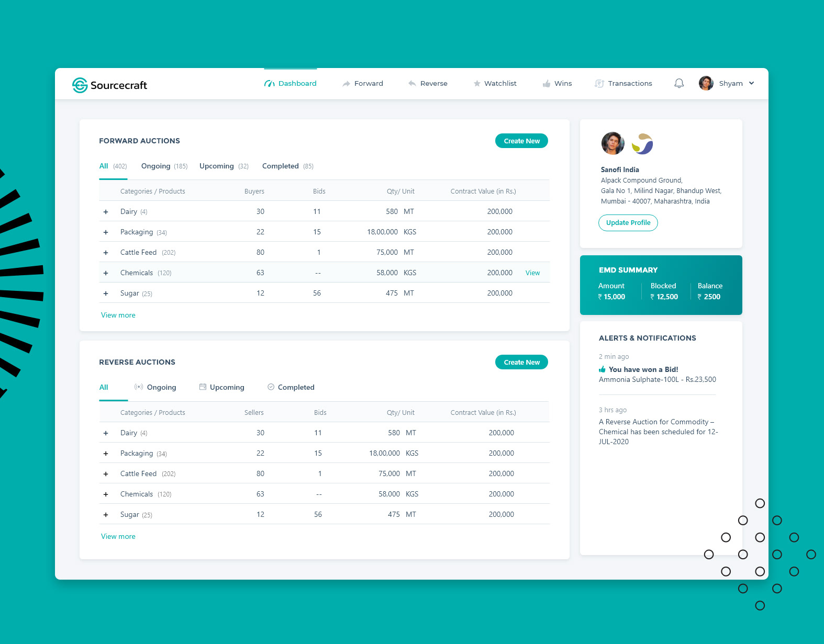This screenshot has width=824, height=644.
Task: Expand the Packaging row in Forward Auctions
Action: 106,232
